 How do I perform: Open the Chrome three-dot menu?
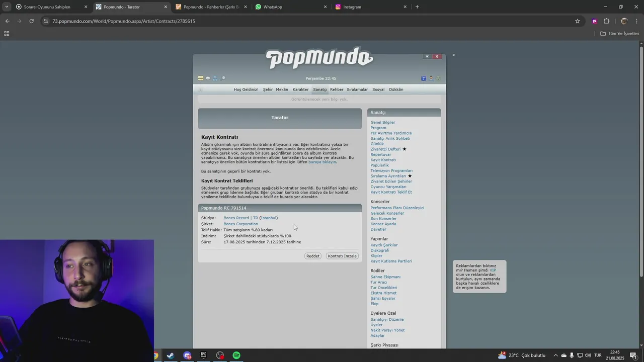(636, 21)
